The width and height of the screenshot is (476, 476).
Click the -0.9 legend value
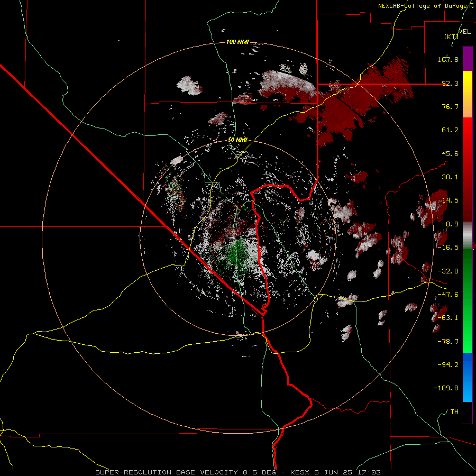pos(450,224)
